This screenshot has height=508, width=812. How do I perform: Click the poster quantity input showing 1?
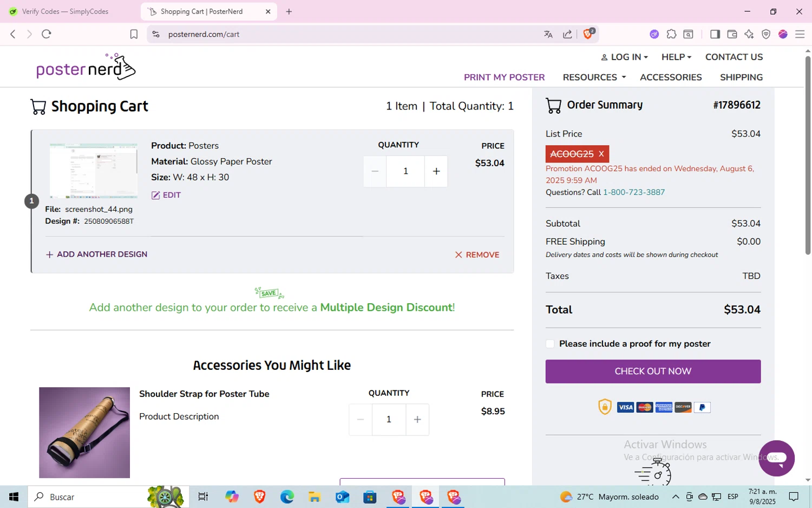[405, 171]
